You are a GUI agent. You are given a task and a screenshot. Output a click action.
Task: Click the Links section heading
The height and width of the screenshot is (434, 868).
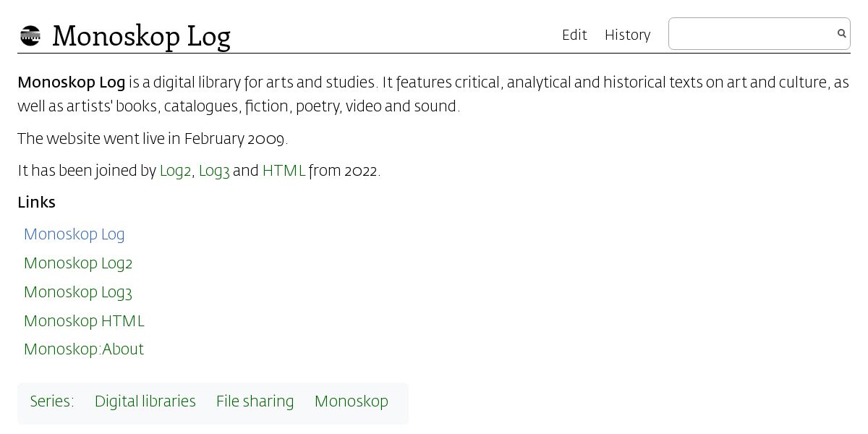click(x=36, y=203)
